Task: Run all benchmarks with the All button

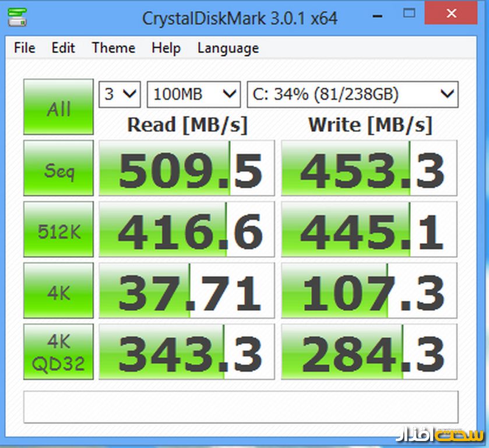Action: [58, 107]
